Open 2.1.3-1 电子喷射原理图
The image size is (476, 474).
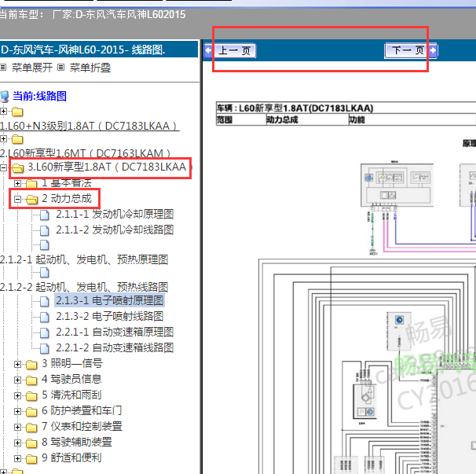pos(110,300)
